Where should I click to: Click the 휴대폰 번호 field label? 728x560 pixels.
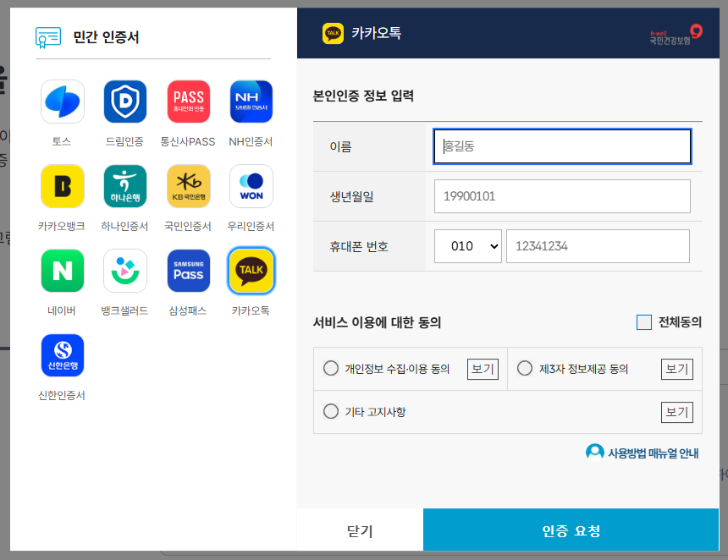coord(359,246)
